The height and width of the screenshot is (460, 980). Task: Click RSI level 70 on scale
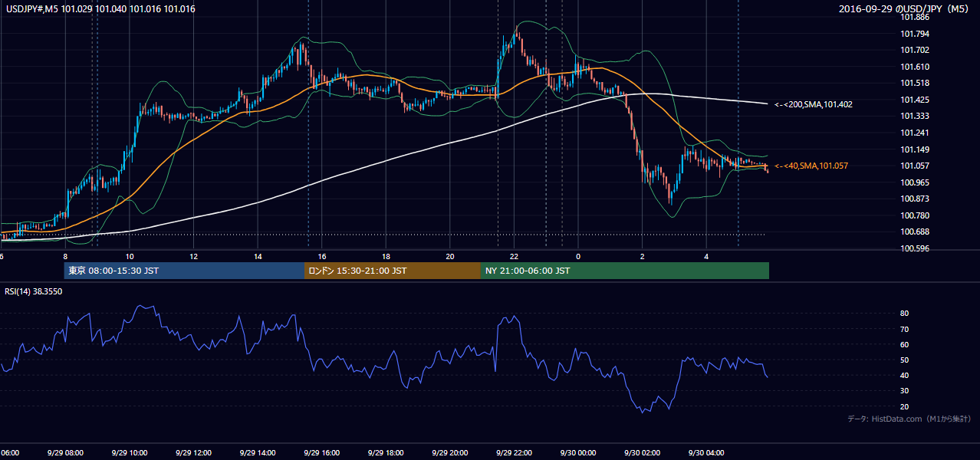point(905,329)
